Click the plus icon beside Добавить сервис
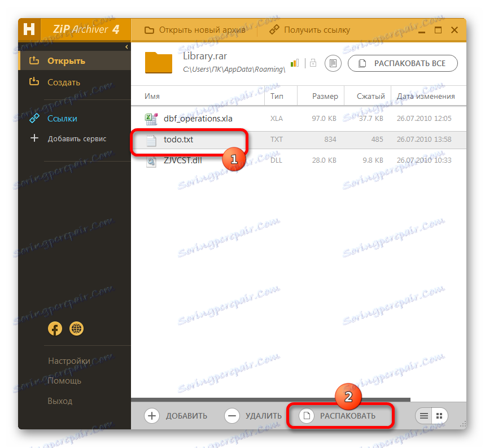Screen dimensions: 485x448 coord(34,138)
